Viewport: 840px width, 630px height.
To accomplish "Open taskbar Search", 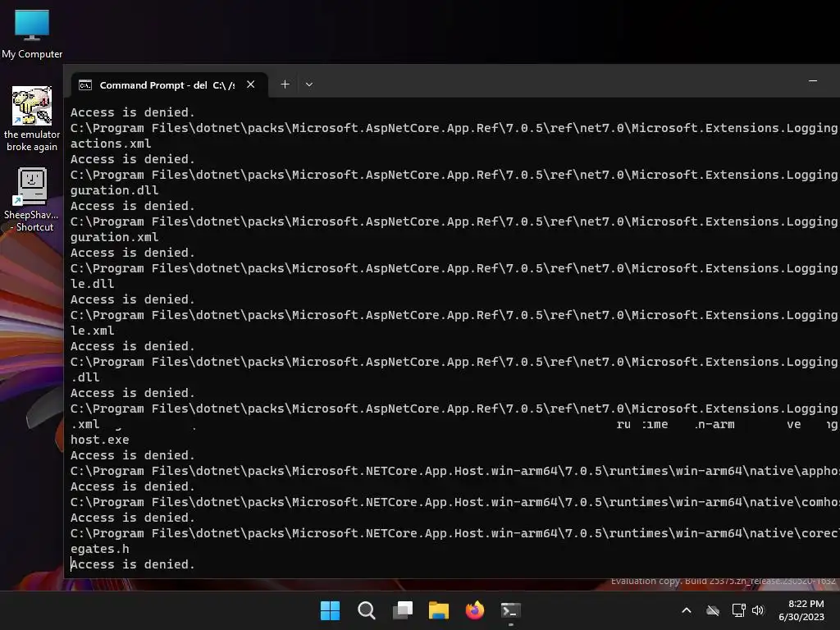I will click(367, 610).
